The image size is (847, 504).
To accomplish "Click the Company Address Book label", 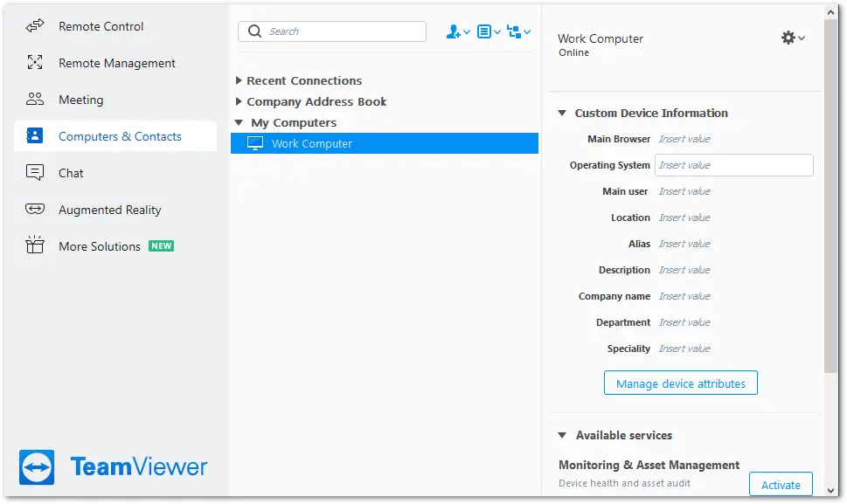I will click(316, 101).
